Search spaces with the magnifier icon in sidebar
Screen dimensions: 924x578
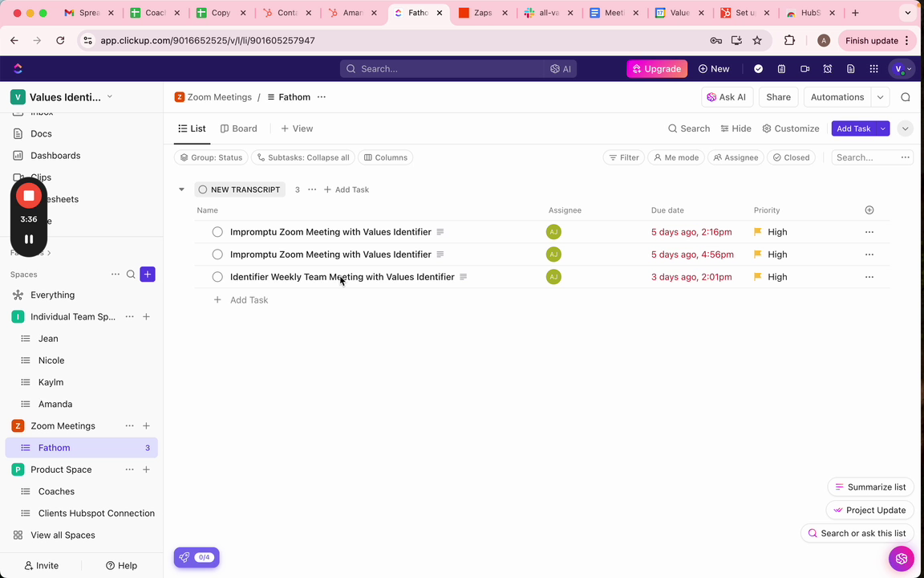[x=131, y=275]
